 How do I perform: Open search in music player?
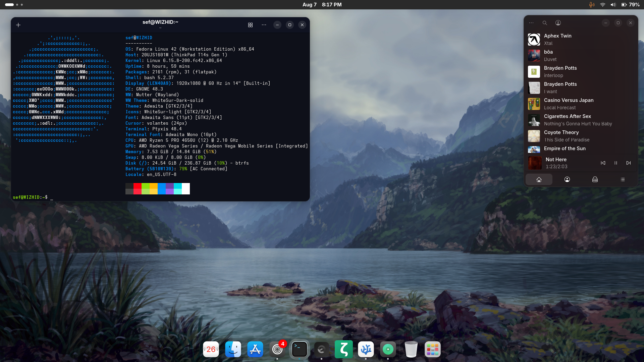545,23
